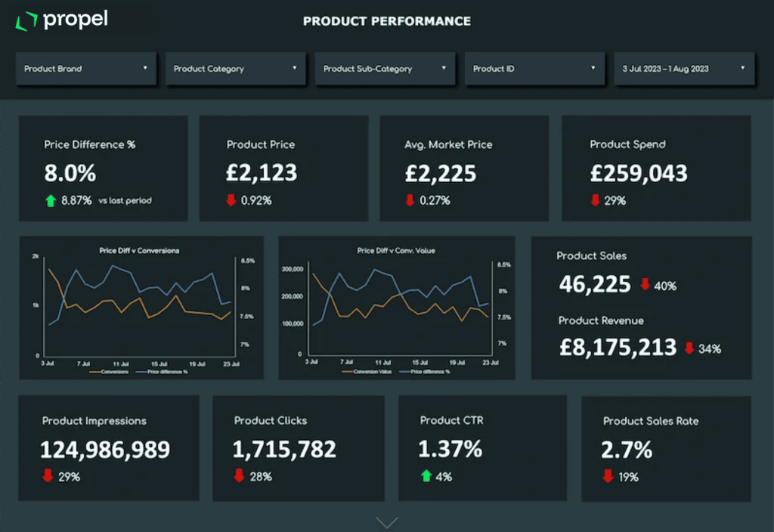The image size is (774, 532).
Task: Click the Propel logo icon
Action: [26, 21]
